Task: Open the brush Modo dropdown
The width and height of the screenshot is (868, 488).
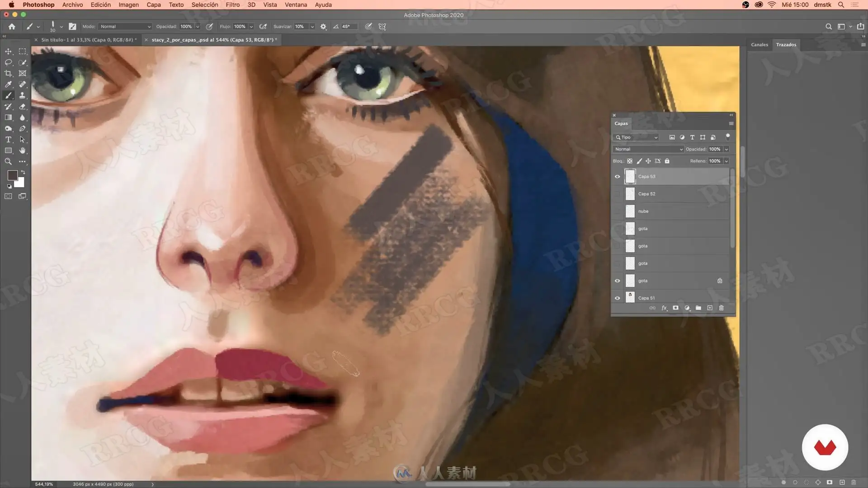Action: 125,27
